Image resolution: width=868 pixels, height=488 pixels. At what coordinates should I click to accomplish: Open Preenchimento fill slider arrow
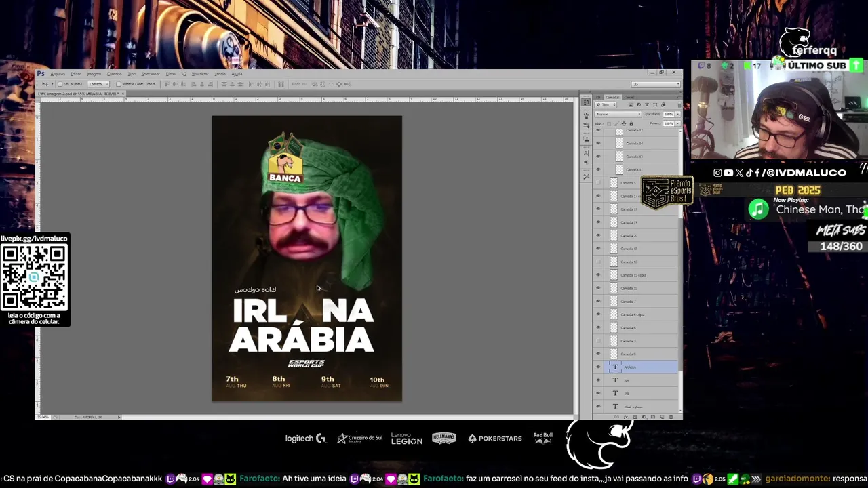[677, 123]
